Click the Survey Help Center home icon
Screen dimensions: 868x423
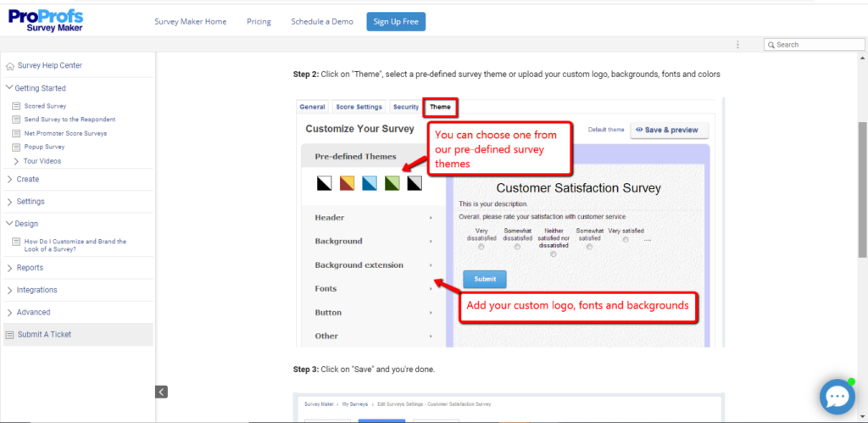point(10,66)
